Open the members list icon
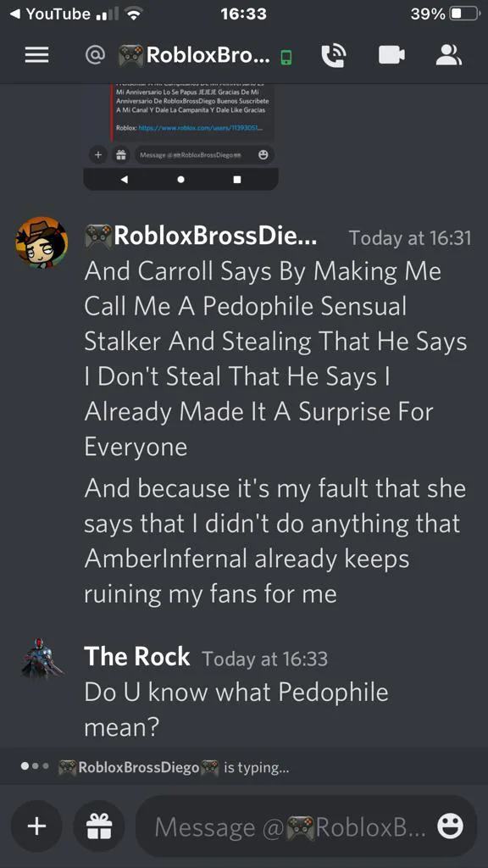488x868 pixels. (x=449, y=55)
